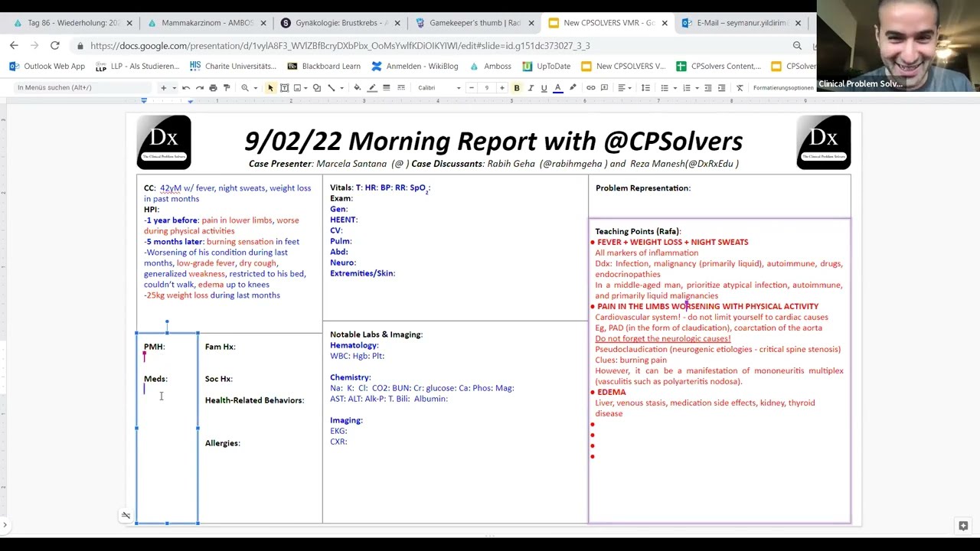Open the Amboss bookmark
Screen dimensions: 980x551
point(491,67)
